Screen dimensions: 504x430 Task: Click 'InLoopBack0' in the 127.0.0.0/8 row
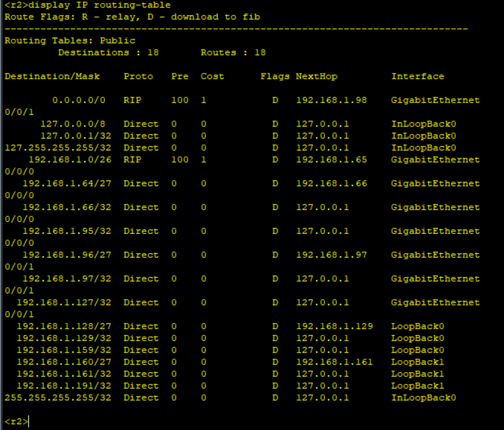coord(424,124)
